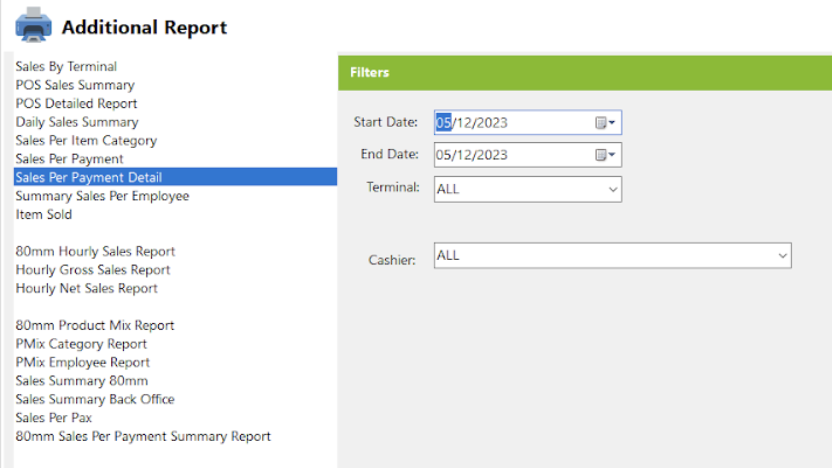Open the End Date calendar picker
This screenshot has width=832, height=468.
click(604, 155)
